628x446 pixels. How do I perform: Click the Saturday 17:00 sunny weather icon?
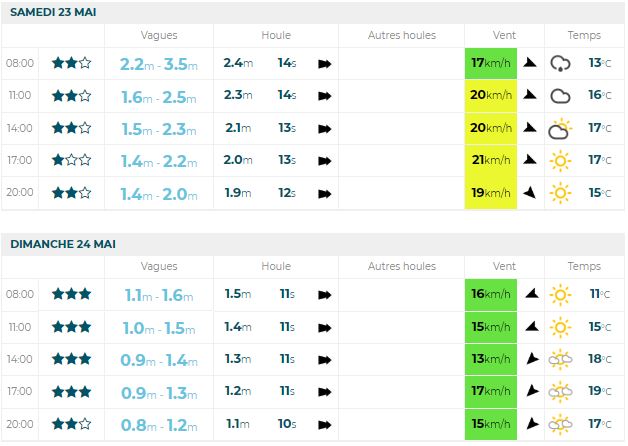(x=560, y=160)
